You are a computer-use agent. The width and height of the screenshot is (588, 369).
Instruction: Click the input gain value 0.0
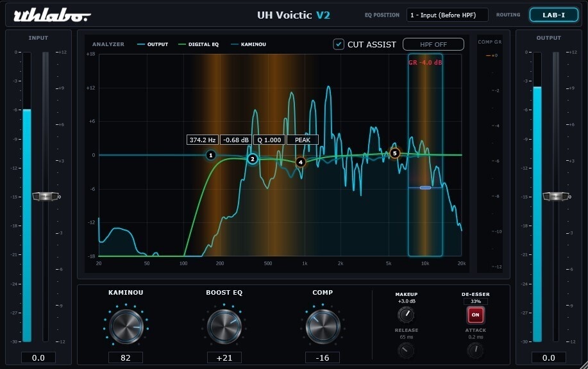point(38,357)
